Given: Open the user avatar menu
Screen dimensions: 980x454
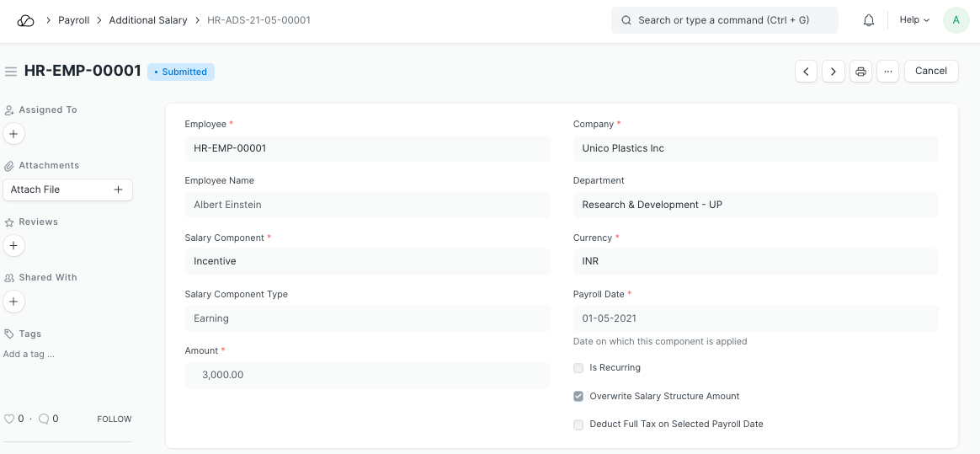Looking at the screenshot, I should (x=956, y=20).
